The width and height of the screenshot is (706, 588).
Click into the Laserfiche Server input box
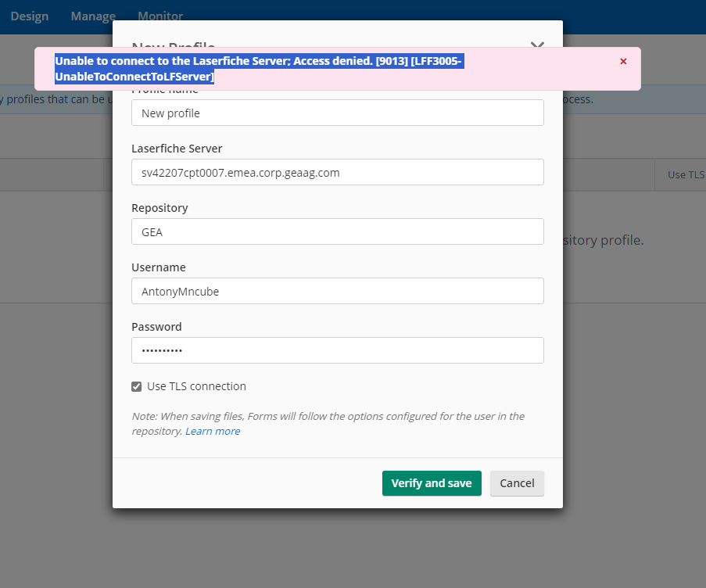pos(337,172)
